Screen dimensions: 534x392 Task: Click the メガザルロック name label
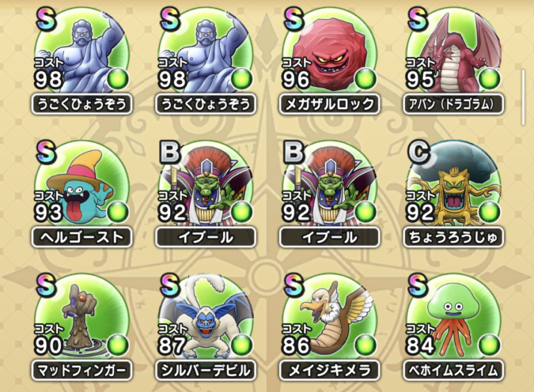pyautogui.click(x=329, y=104)
